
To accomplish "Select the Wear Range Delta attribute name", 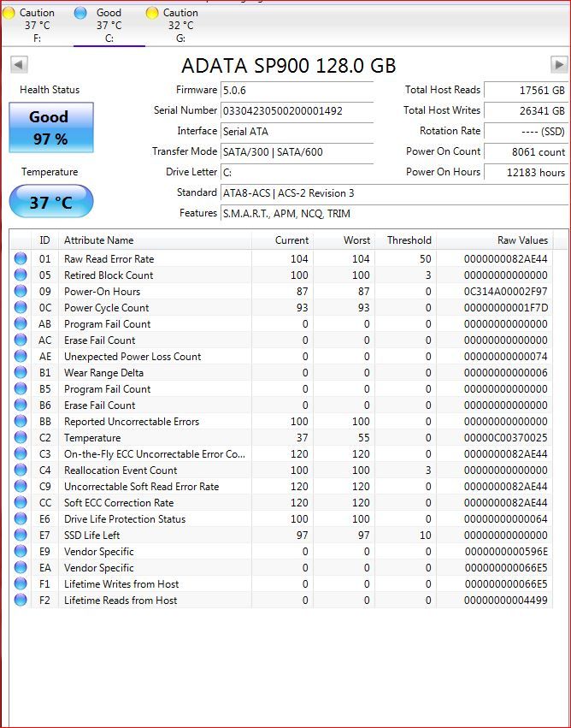I will [104, 373].
